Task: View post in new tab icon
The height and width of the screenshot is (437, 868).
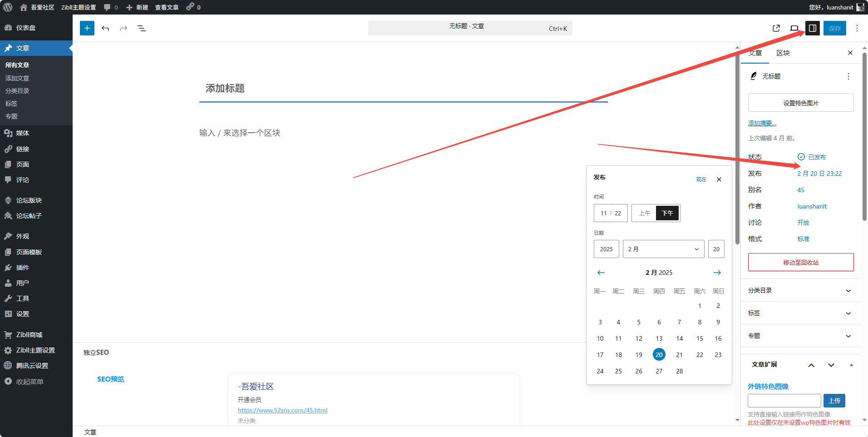Action: point(776,28)
